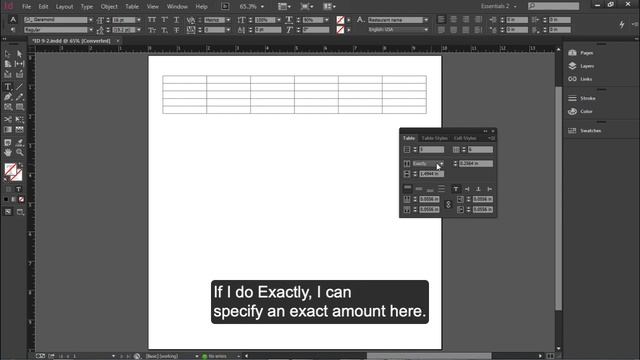The image size is (640, 360).
Task: Toggle Strikethrough formatting
Action: pos(176,30)
